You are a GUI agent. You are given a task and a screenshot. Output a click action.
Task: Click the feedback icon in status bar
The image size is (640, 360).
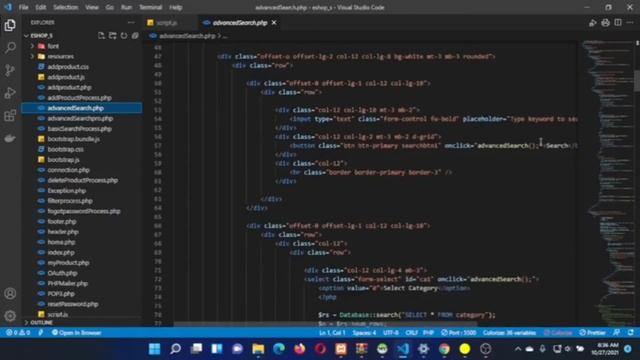[616, 333]
